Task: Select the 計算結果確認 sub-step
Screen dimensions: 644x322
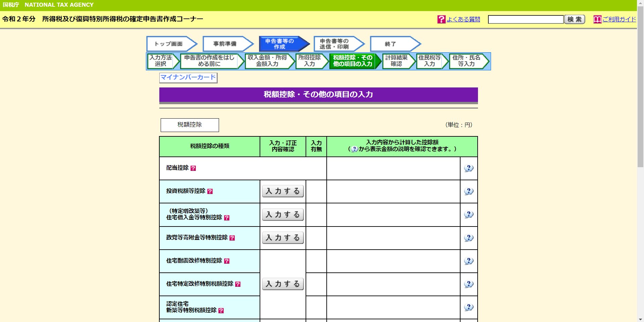Action: coord(398,61)
